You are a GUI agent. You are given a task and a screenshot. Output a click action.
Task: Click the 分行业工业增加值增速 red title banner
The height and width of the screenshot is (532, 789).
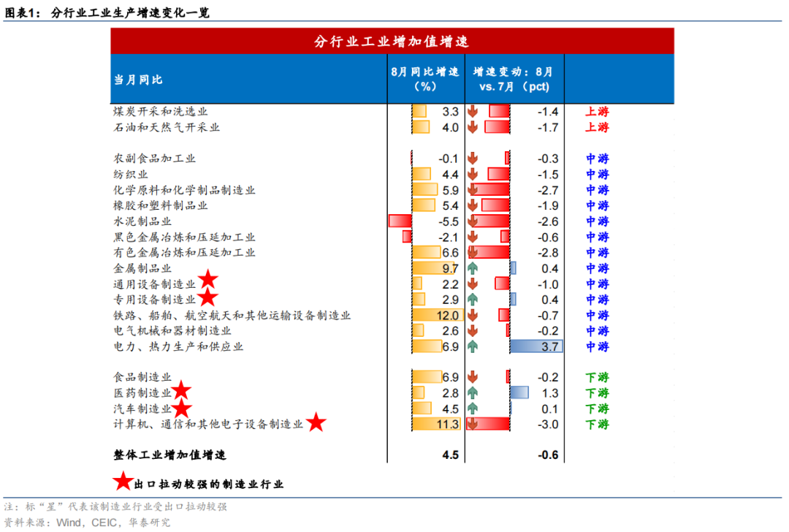[392, 41]
